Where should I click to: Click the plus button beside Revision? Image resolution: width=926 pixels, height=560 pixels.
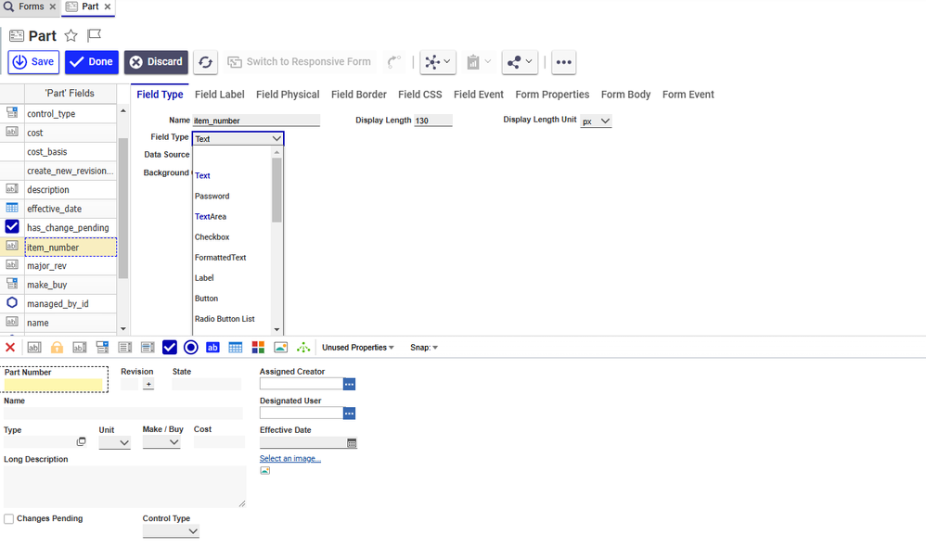tap(148, 384)
